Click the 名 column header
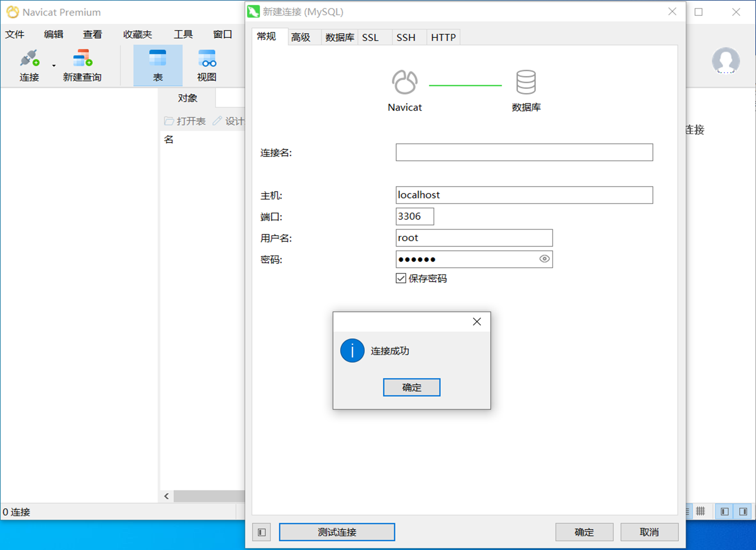Image resolution: width=756 pixels, height=550 pixels. [169, 139]
